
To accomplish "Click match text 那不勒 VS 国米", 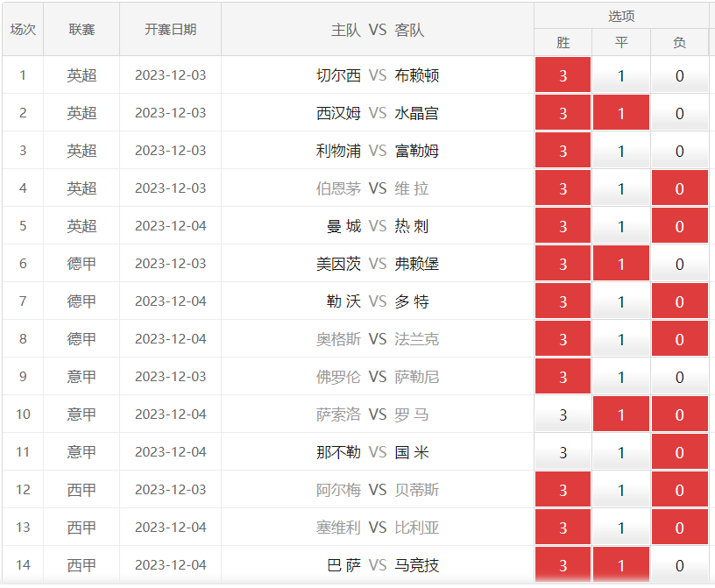I will 373,452.
